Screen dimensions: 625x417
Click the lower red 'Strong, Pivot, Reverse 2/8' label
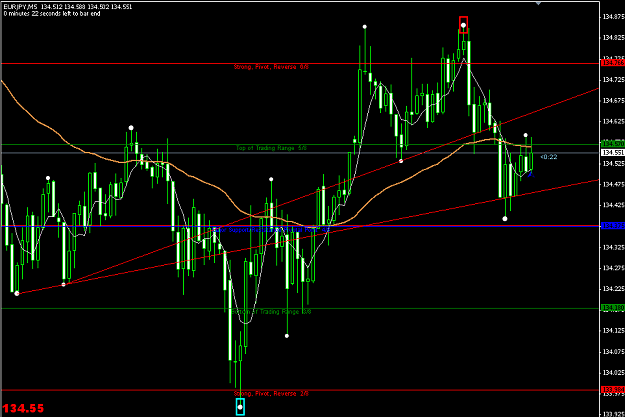click(x=271, y=393)
